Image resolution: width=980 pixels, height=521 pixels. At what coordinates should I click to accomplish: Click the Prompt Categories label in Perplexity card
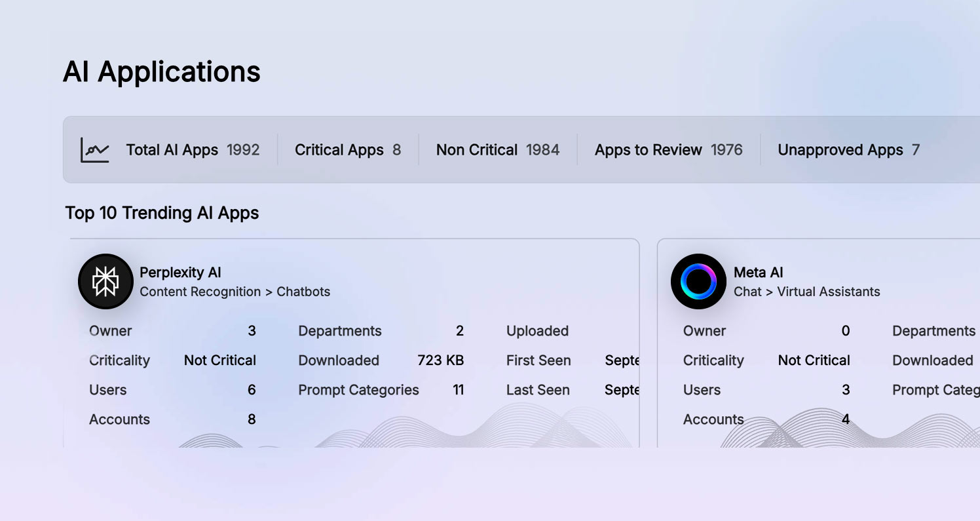tap(358, 390)
